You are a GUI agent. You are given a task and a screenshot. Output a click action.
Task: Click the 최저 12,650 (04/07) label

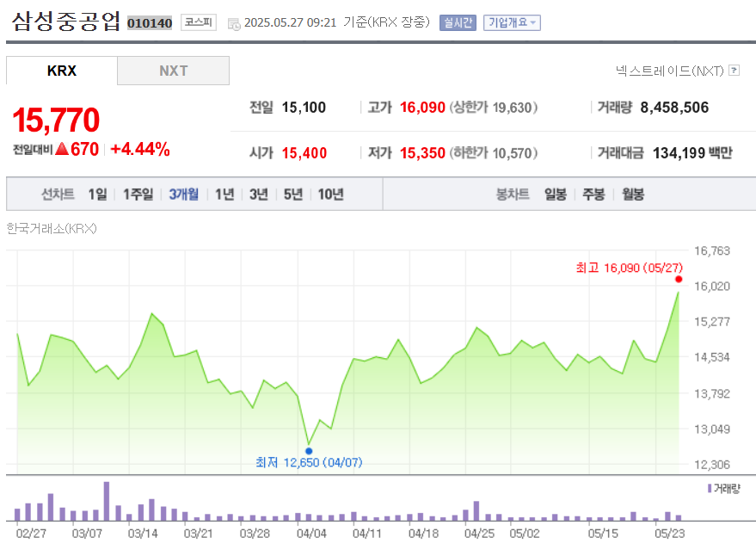309,462
